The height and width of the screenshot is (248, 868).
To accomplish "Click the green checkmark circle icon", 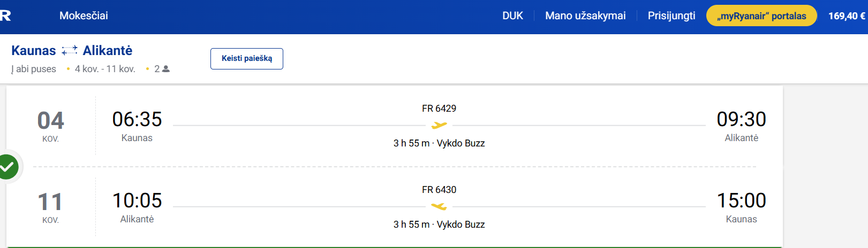I will tap(7, 167).
